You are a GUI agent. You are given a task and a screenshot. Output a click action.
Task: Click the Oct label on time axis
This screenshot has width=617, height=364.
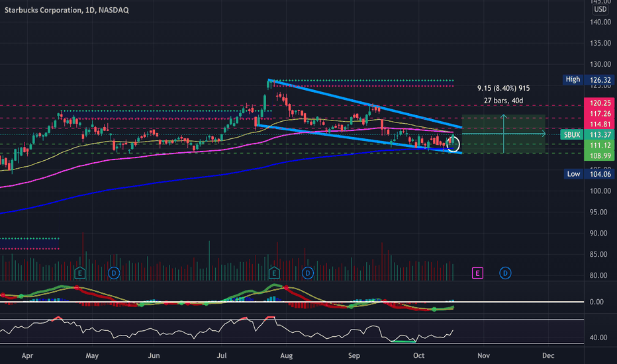(x=418, y=355)
